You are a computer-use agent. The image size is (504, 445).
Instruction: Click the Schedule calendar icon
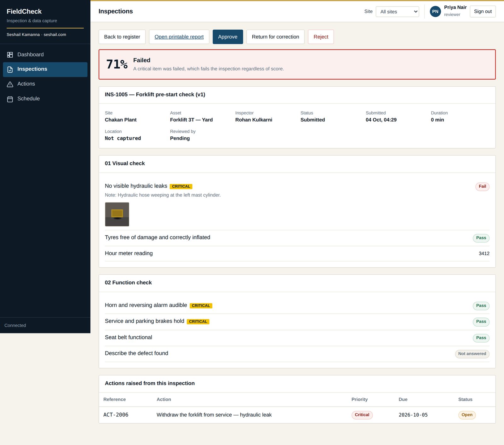tap(10, 99)
